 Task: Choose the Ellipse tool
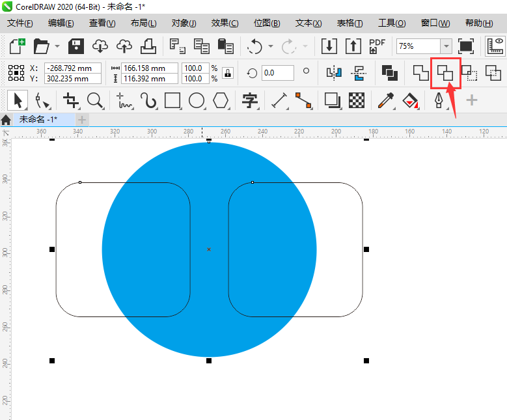pos(197,101)
